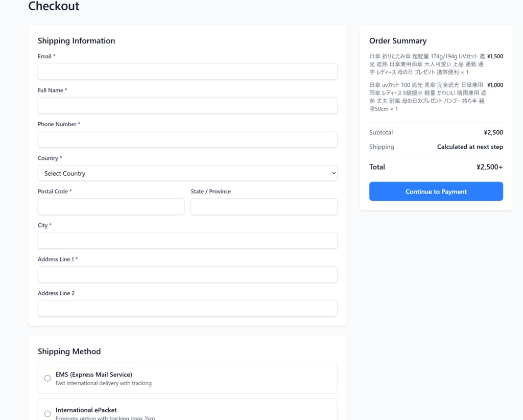Click the Address Line 1 input field
The image size is (523, 420).
point(187,274)
